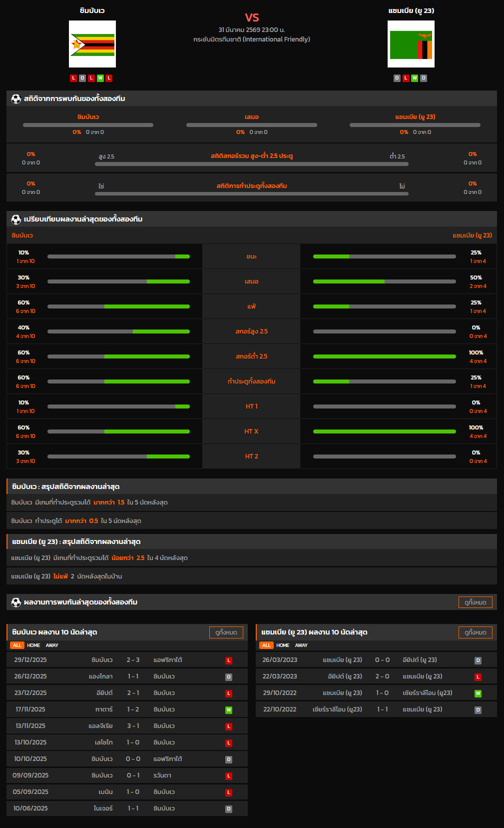Click Zimbabwe win percentage progress bar
Screen dimensions: 504x828
click(x=118, y=256)
